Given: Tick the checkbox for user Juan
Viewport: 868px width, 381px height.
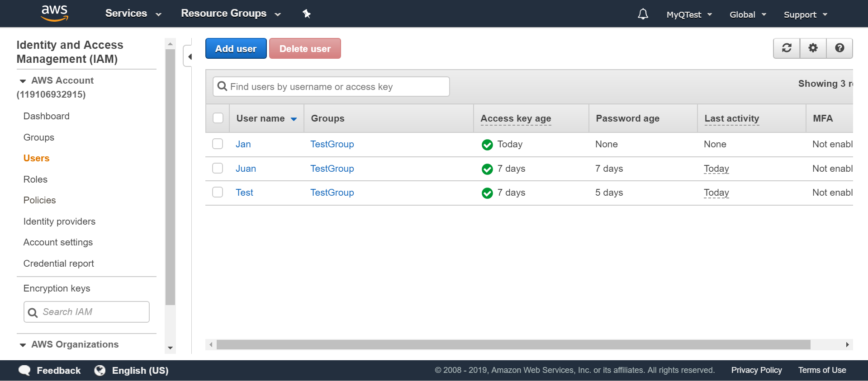Looking at the screenshot, I should (x=218, y=169).
